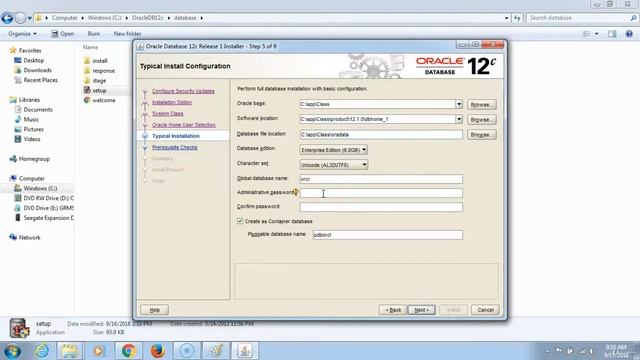
Task: Click the installer Cancel button
Action: point(485,310)
